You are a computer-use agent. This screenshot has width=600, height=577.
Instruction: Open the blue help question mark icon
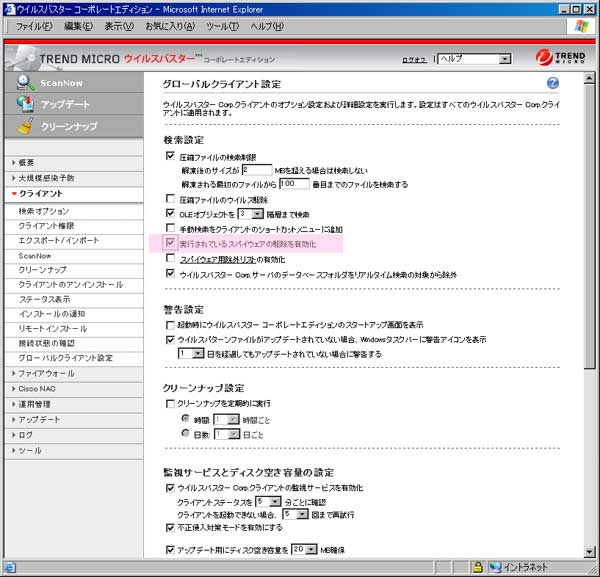click(x=553, y=83)
